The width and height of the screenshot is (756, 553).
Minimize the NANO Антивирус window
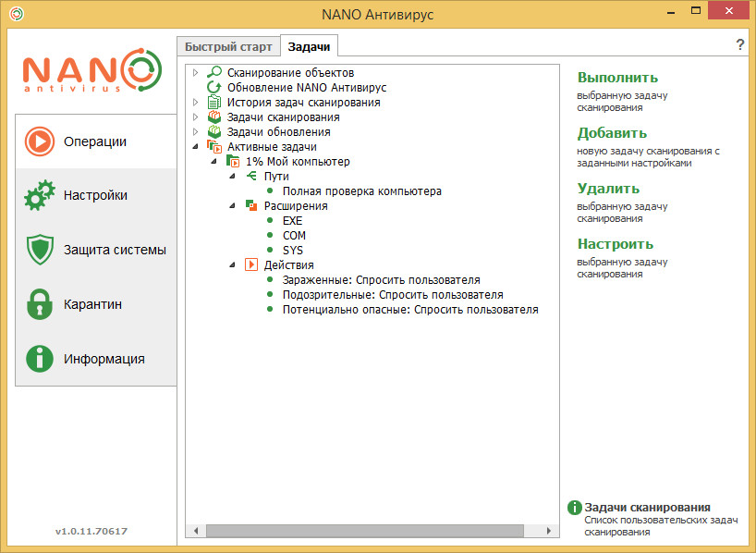671,12
